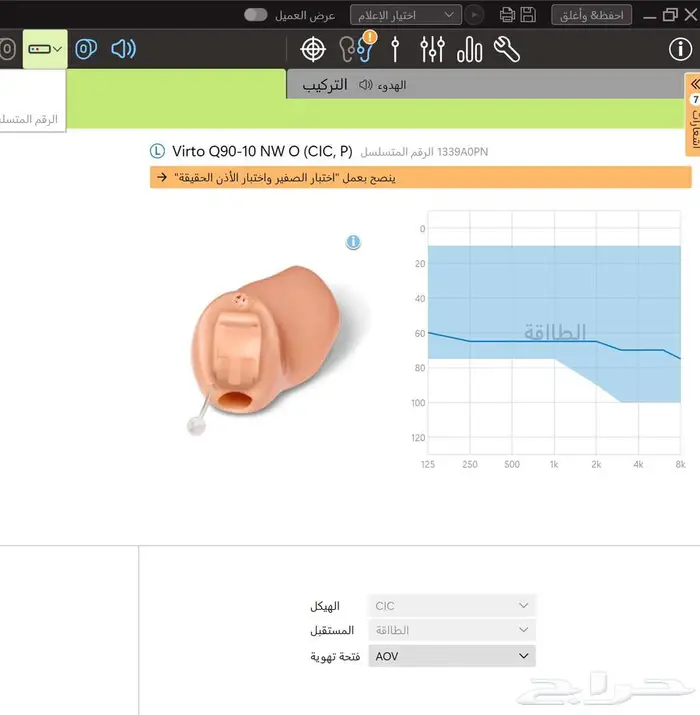Click the single slider adjustment icon
Viewport: 700px width, 715px height.
(396, 49)
